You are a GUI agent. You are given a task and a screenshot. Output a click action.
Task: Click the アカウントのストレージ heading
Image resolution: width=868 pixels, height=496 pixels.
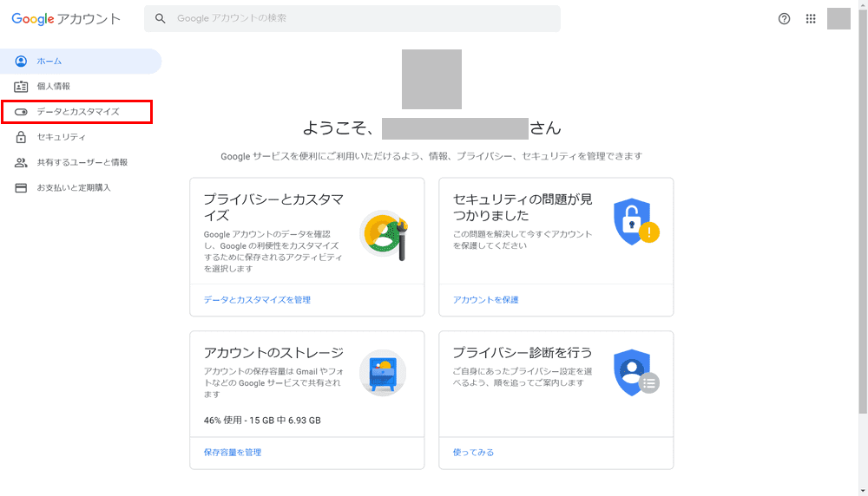click(x=273, y=353)
